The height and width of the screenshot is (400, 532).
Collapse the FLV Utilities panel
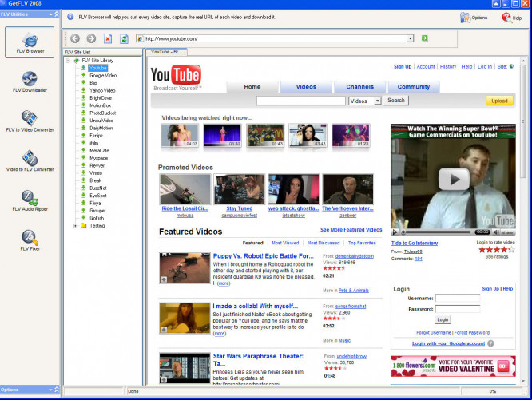pos(57,14)
